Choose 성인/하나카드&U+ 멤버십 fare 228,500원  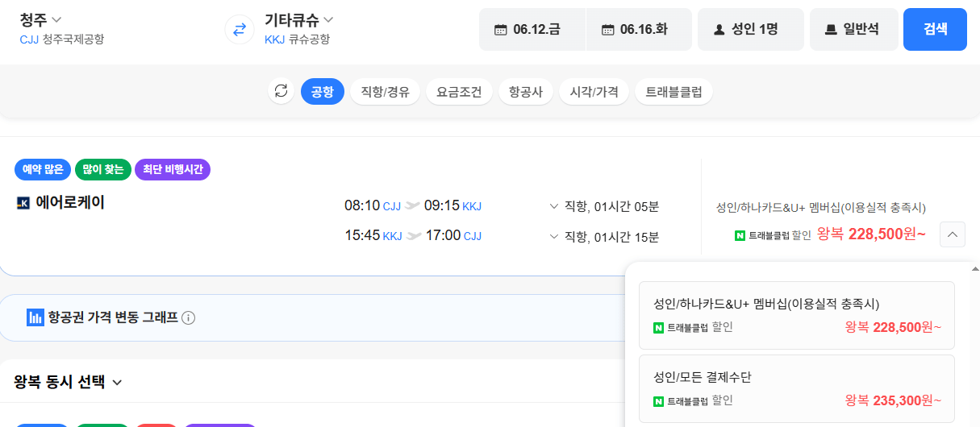coord(797,315)
